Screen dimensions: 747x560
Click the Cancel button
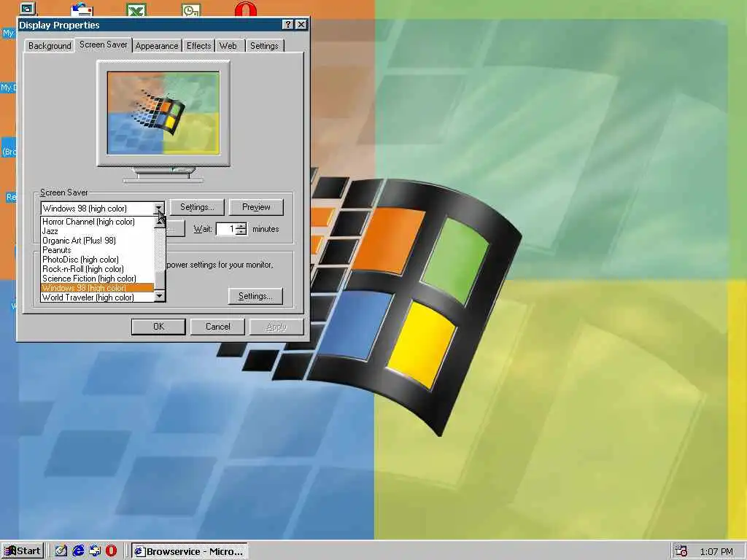pyautogui.click(x=217, y=327)
